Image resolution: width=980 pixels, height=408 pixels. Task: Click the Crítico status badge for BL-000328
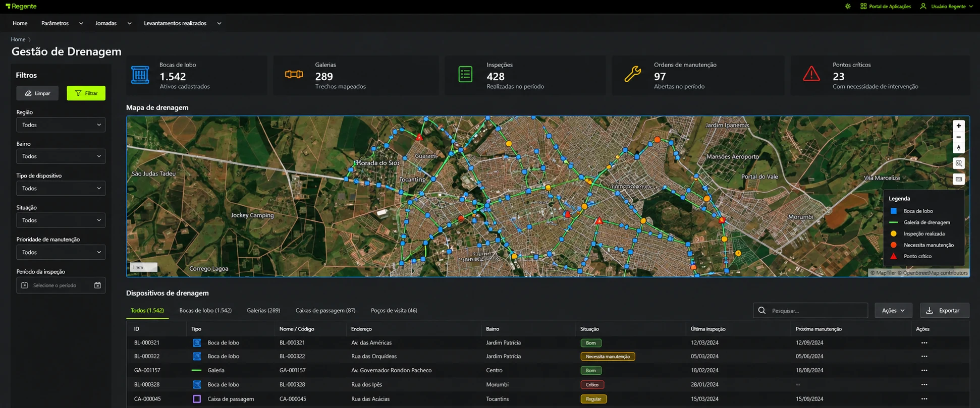(x=592, y=385)
